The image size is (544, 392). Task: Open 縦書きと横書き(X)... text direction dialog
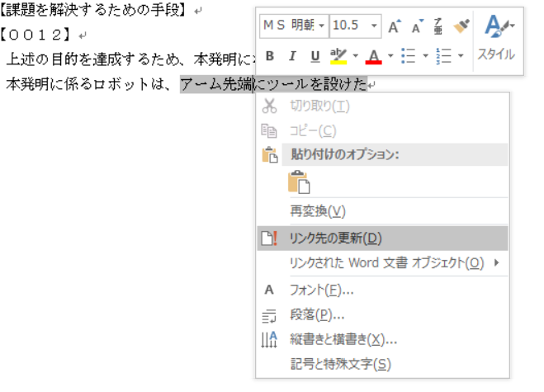coord(382,340)
